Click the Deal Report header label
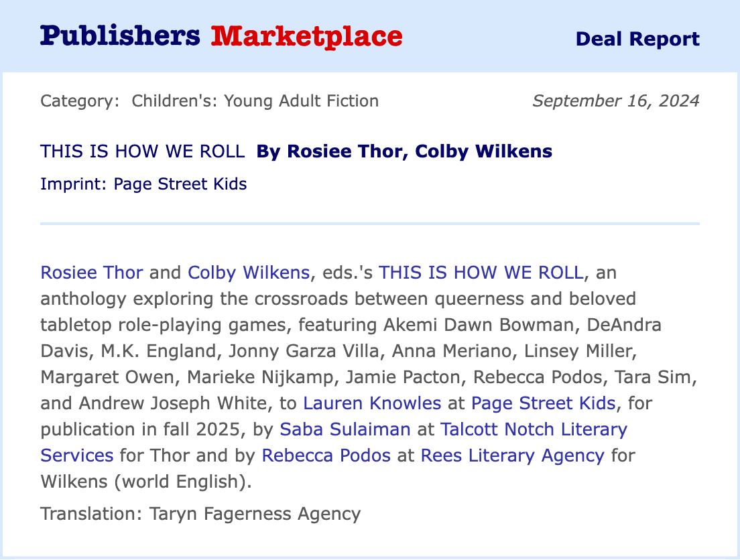740x560 pixels. (637, 39)
